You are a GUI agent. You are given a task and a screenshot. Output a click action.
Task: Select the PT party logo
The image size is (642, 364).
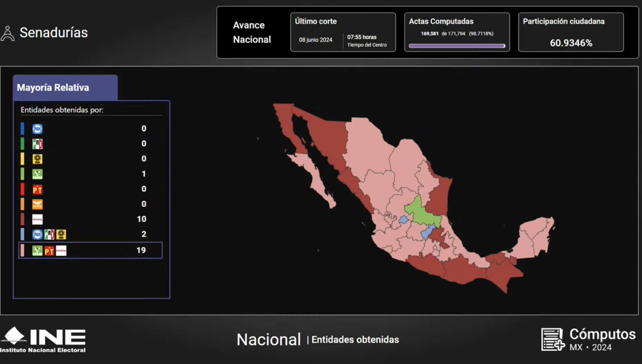(x=37, y=189)
